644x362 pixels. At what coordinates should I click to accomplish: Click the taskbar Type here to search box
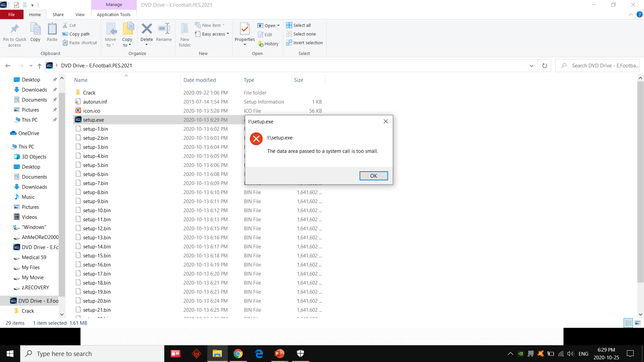click(x=93, y=354)
